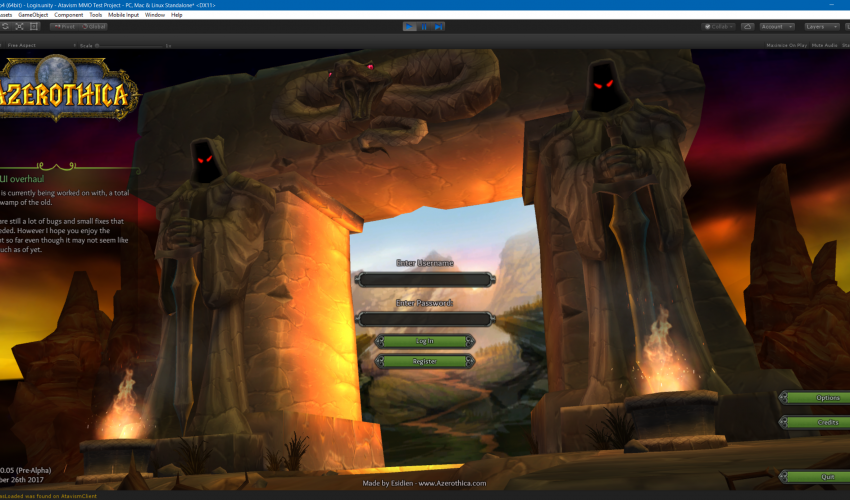The width and height of the screenshot is (850, 500).
Task: Open the Credits button
Action: pos(815,422)
